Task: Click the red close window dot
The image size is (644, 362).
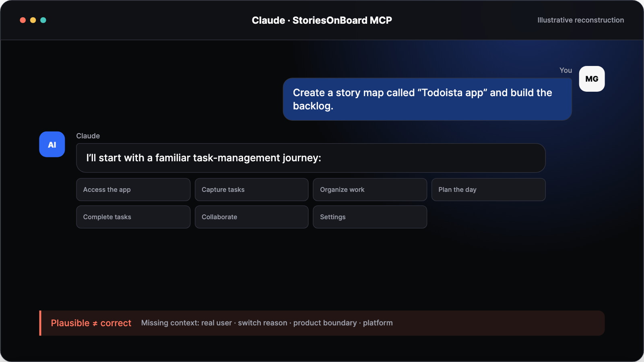Action: coord(23,20)
